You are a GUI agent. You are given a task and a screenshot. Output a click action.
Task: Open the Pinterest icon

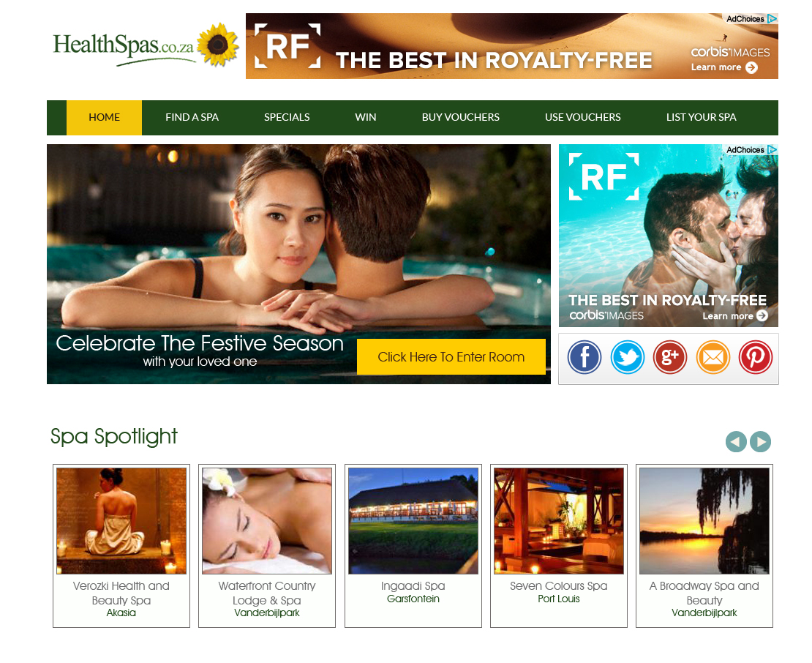(756, 357)
